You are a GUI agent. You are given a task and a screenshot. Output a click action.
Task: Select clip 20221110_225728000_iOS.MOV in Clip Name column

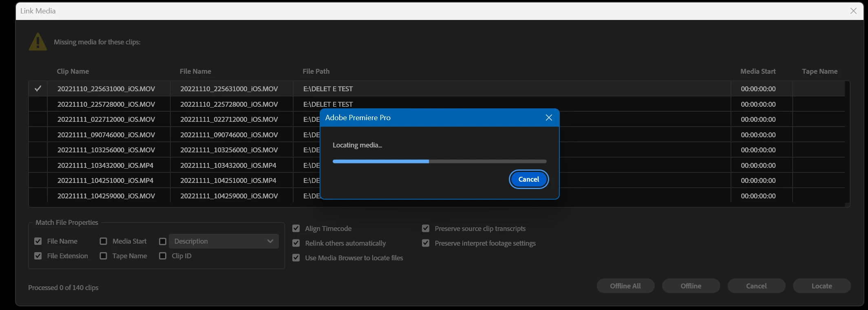[106, 104]
